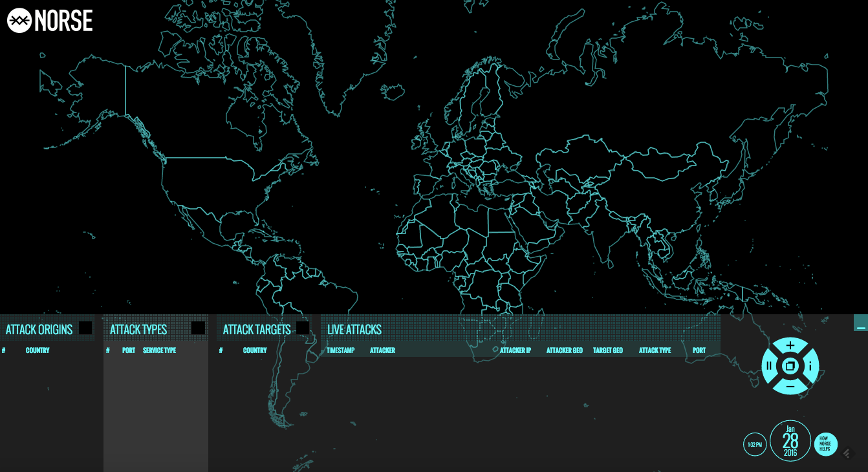Open the How Norse Helps link
Screen dimensions: 868x472
[x=825, y=444]
